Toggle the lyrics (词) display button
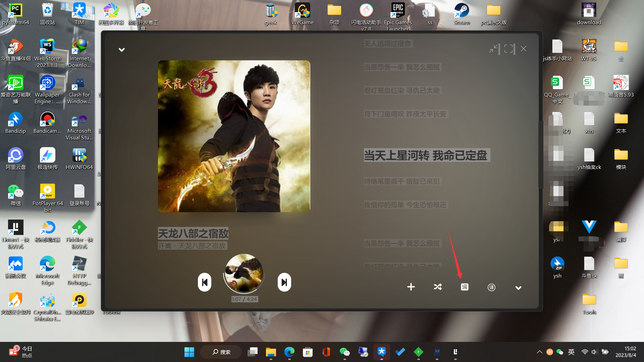 [x=465, y=287]
